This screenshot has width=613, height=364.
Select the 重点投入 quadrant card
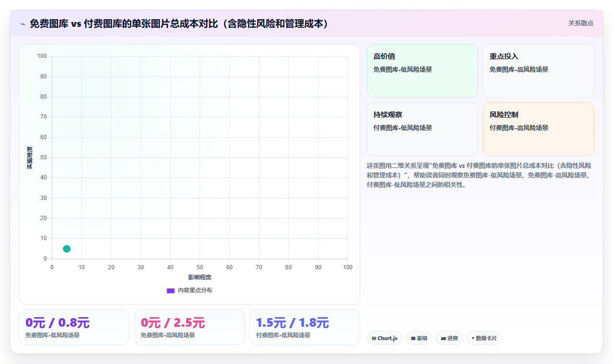point(538,71)
